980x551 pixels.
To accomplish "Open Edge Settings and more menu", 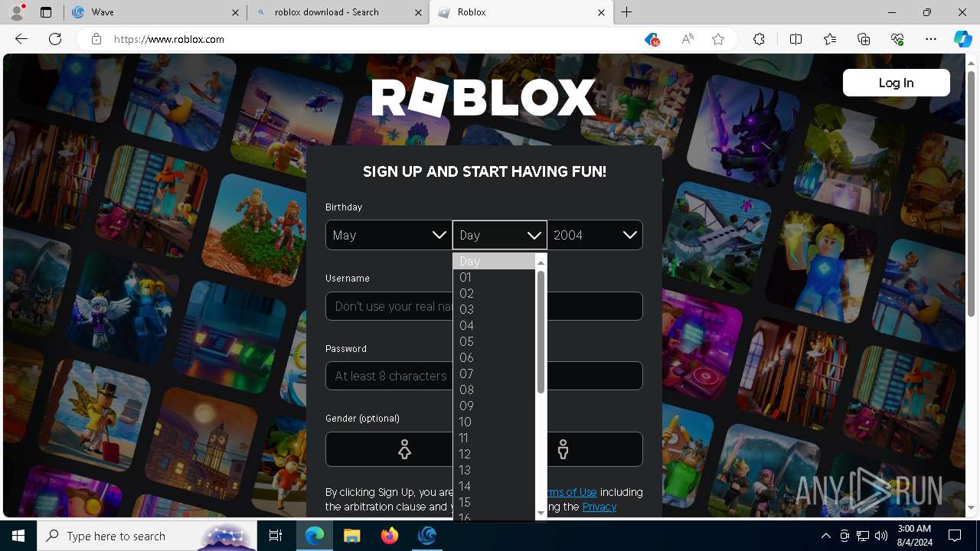I will (x=931, y=39).
